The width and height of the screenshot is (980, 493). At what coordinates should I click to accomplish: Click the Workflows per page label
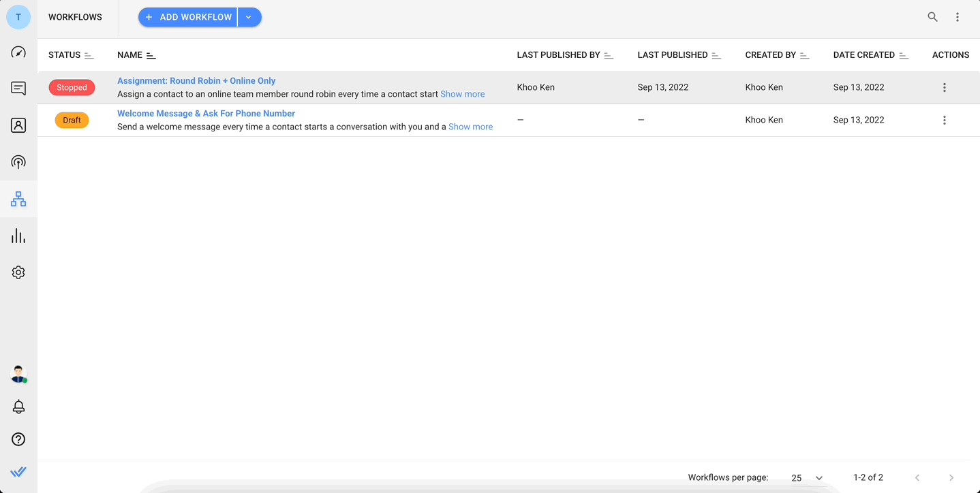(728, 477)
